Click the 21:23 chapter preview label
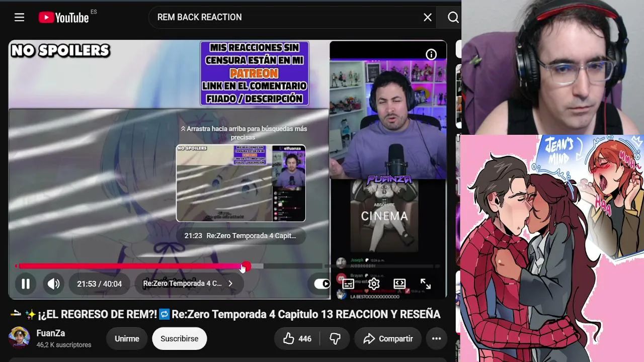 click(240, 236)
